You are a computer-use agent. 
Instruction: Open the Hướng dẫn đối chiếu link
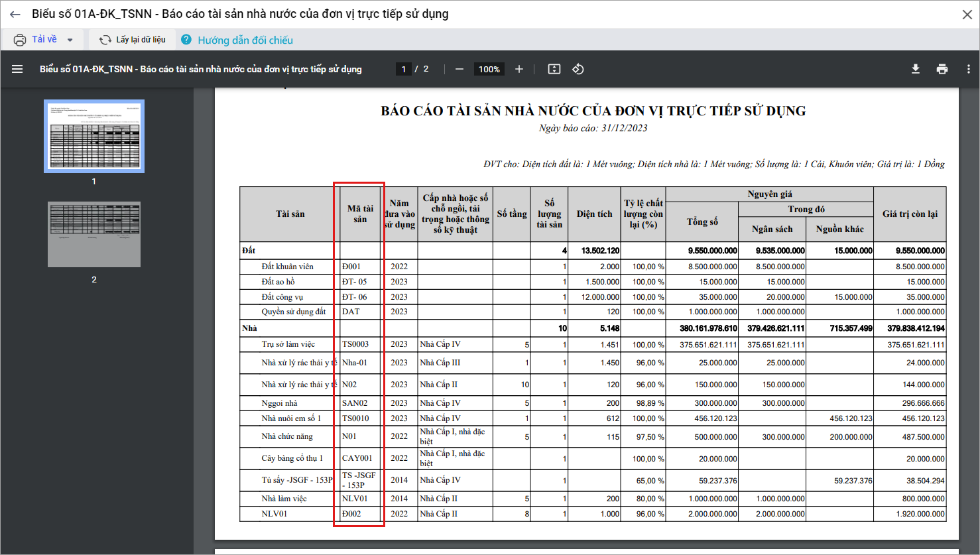click(x=245, y=40)
